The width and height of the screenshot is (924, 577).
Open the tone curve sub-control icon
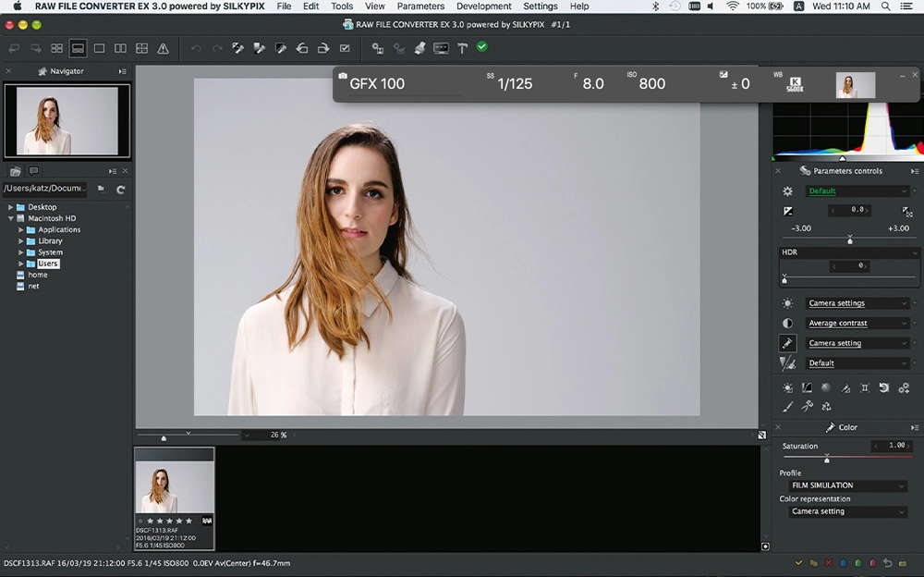click(807, 388)
